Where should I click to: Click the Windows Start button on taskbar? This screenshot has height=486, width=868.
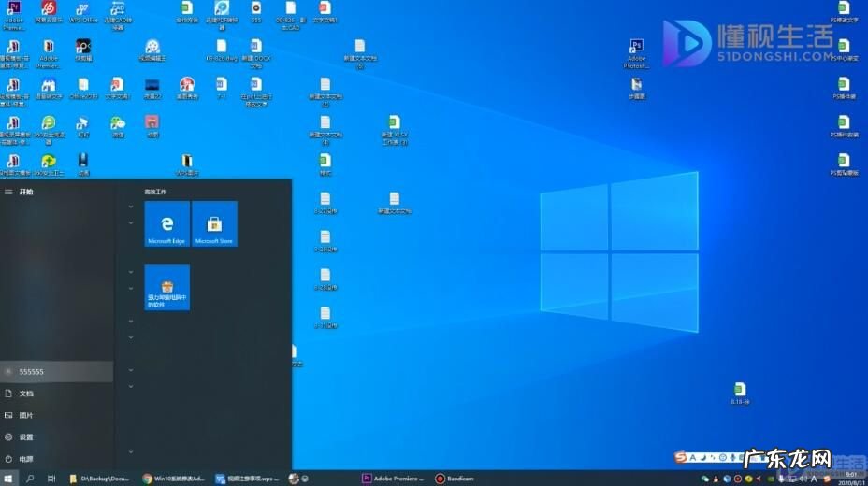pos(8,479)
